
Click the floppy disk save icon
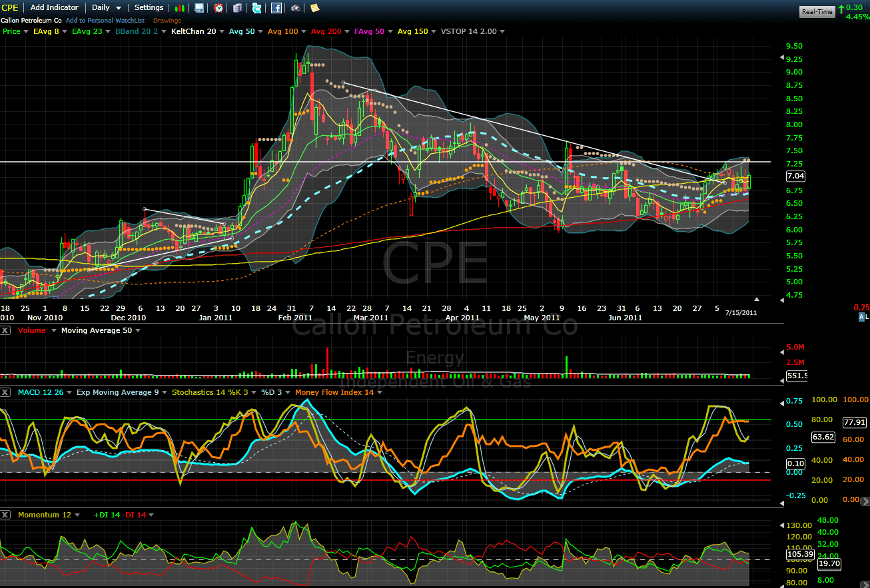click(199, 8)
